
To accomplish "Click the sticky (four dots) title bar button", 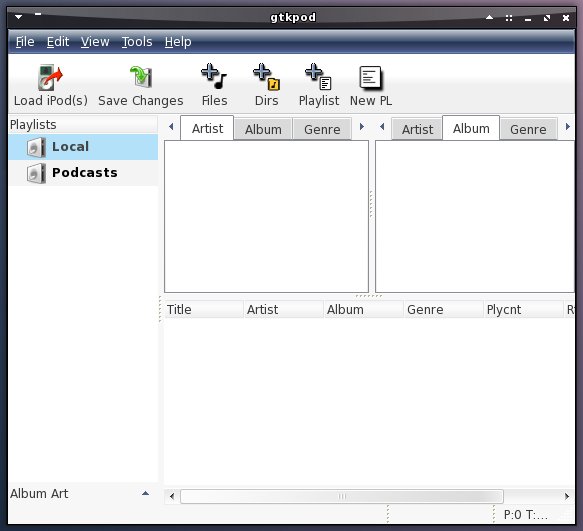I will pos(509,18).
